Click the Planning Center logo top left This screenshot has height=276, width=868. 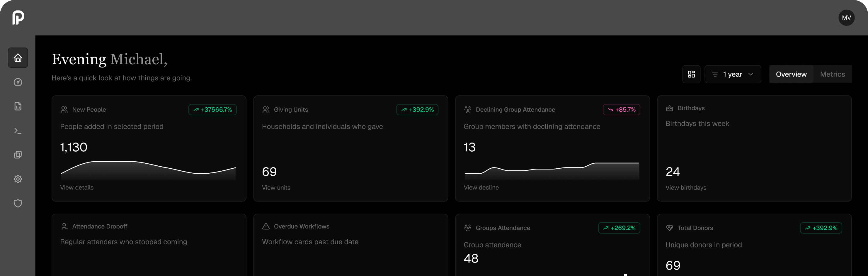(18, 18)
